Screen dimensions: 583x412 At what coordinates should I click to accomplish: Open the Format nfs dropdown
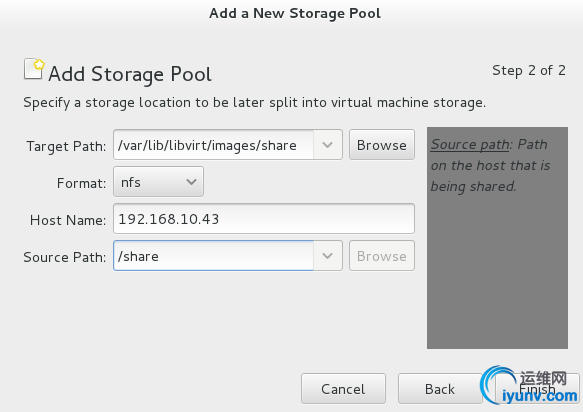[x=158, y=182]
